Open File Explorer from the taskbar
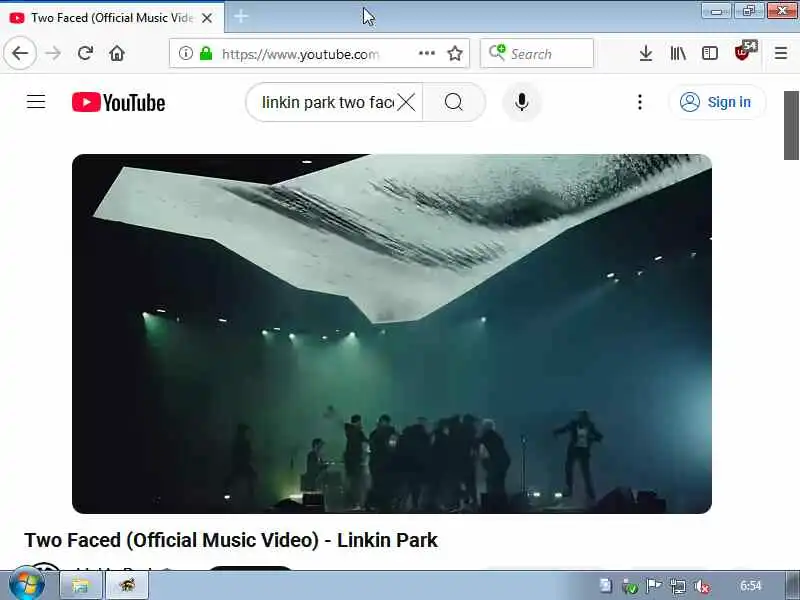Screen dimensions: 800x600 click(81, 585)
